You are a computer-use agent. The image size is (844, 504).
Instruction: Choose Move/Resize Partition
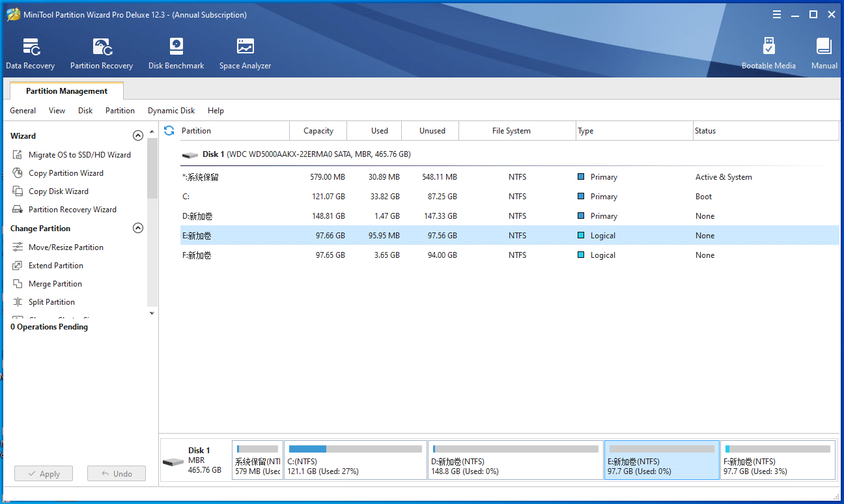[58, 247]
